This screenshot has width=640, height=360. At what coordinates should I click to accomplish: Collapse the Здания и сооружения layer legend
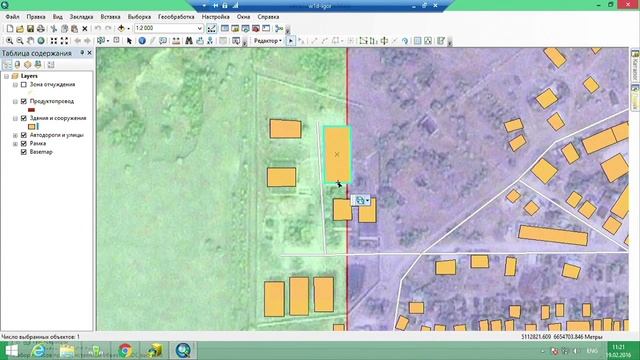(x=15, y=118)
